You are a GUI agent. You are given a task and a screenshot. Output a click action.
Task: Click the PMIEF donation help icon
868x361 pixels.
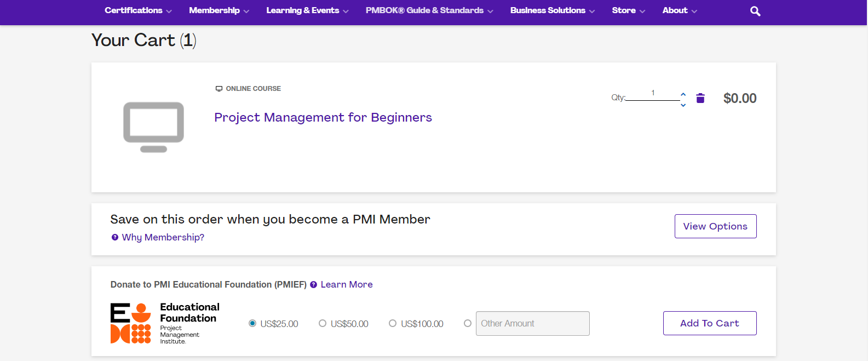pos(313,284)
